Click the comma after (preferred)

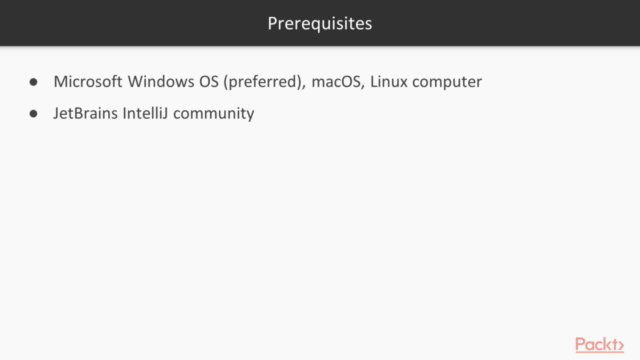click(304, 87)
